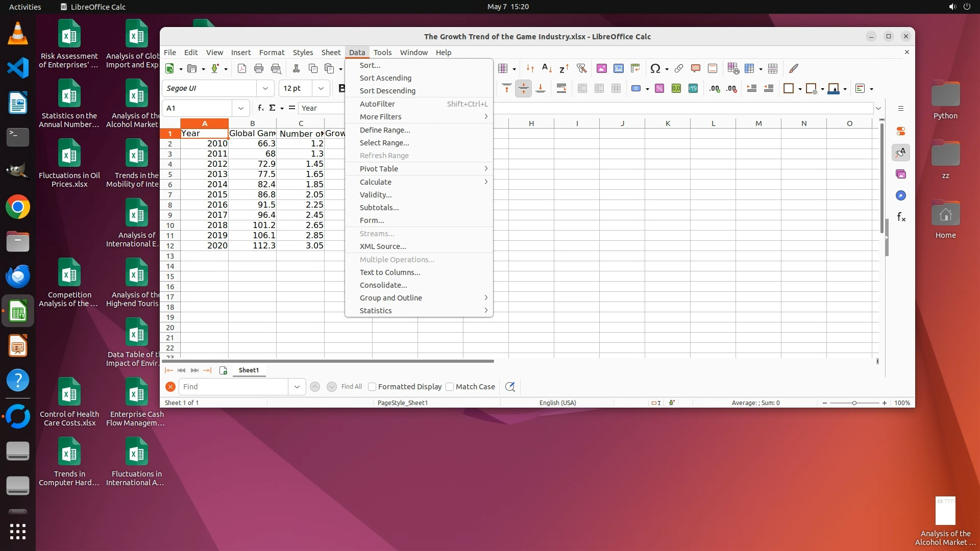Enable the Formatted Display checkbox
Viewport: 980px width, 551px height.
[372, 387]
